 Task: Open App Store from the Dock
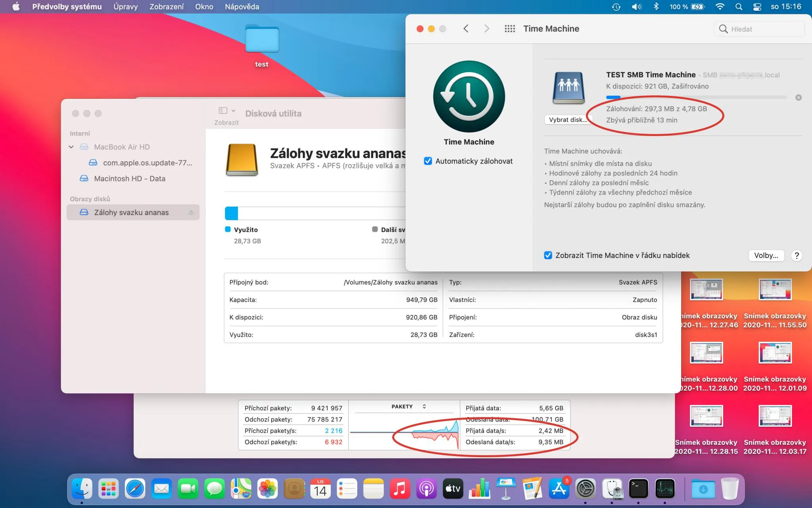(x=559, y=489)
